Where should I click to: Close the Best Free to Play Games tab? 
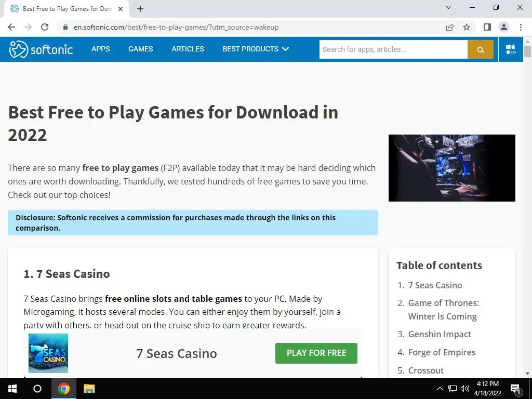point(121,9)
